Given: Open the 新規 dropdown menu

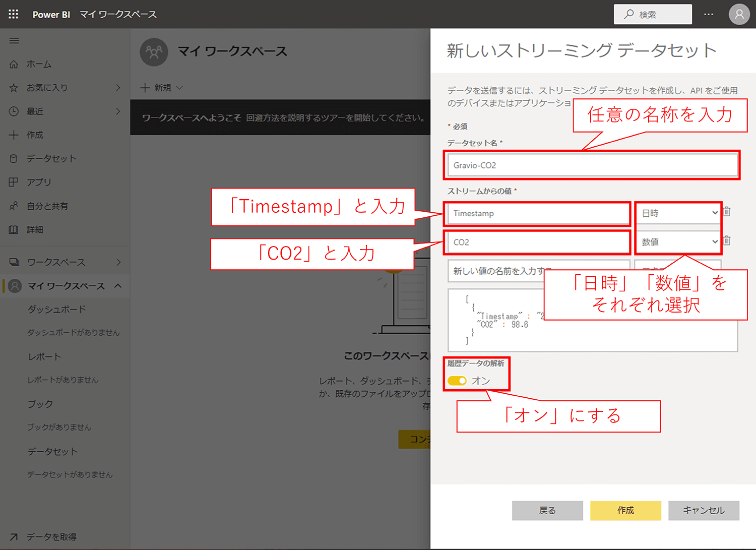Looking at the screenshot, I should tap(161, 88).
